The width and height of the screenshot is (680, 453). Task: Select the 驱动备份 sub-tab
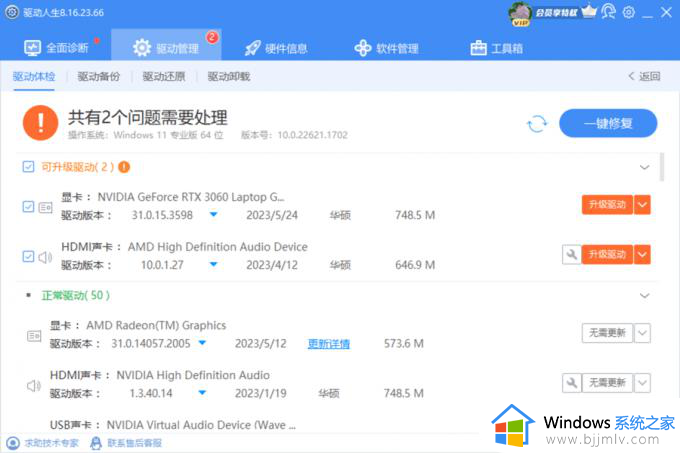98,77
